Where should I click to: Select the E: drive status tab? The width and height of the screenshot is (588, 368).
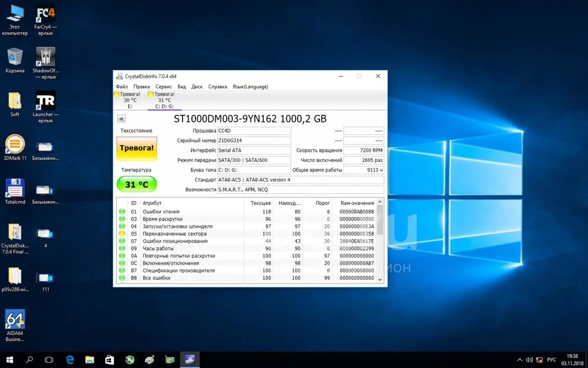pos(130,100)
